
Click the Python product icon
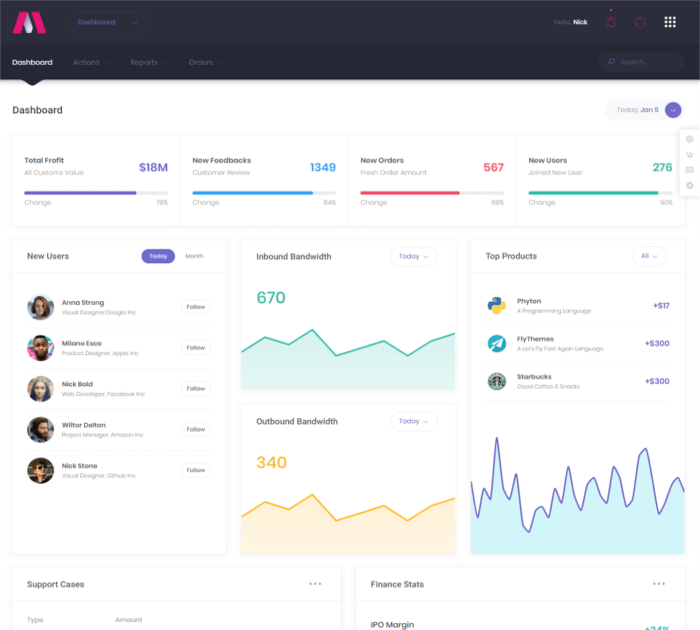point(496,306)
